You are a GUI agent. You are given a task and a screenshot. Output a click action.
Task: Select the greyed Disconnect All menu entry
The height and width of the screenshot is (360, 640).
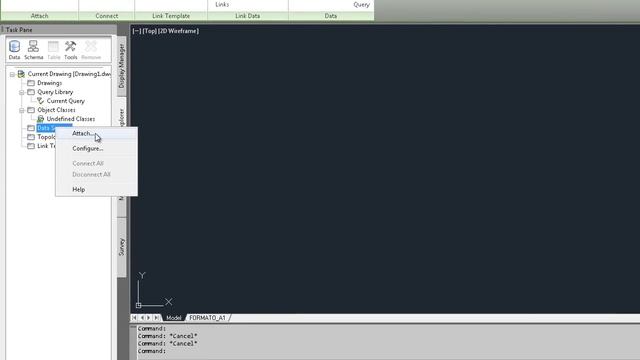(x=96, y=174)
